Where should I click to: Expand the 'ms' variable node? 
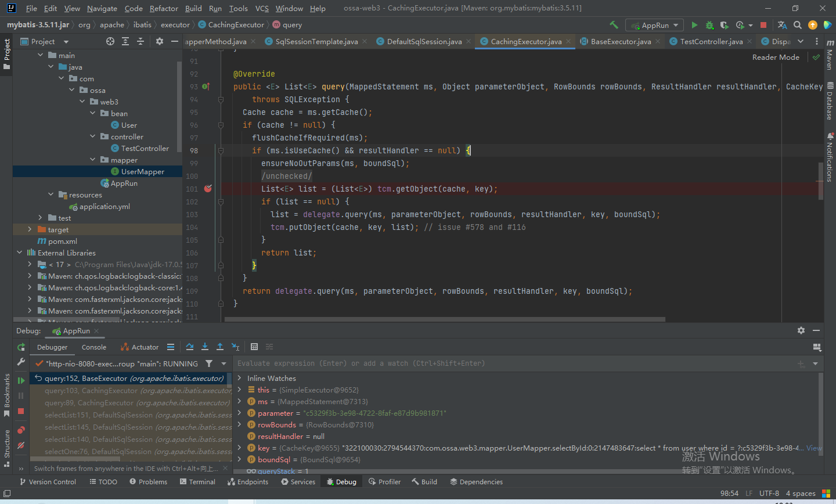click(239, 401)
